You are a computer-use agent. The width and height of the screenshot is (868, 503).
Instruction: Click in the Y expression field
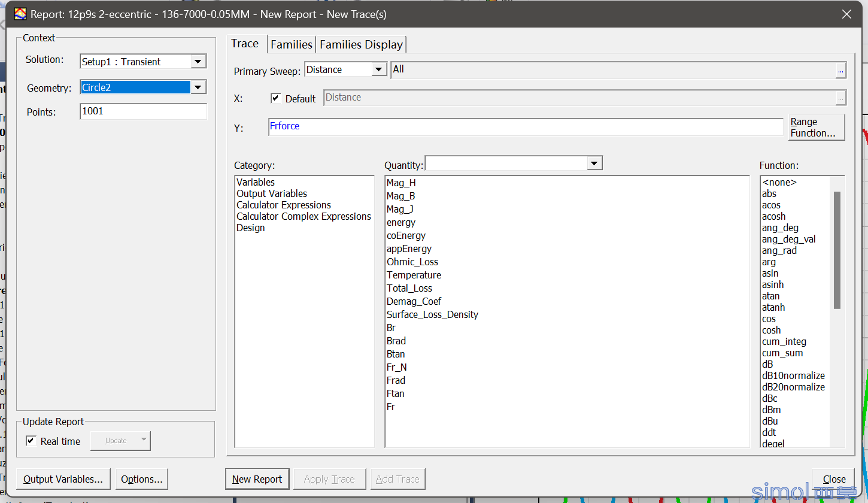click(526, 126)
